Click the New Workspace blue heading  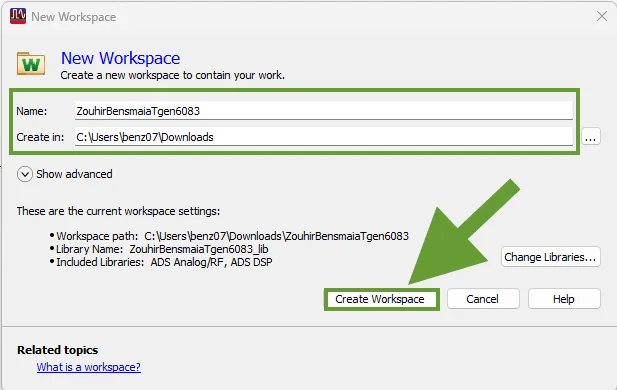[x=120, y=58]
